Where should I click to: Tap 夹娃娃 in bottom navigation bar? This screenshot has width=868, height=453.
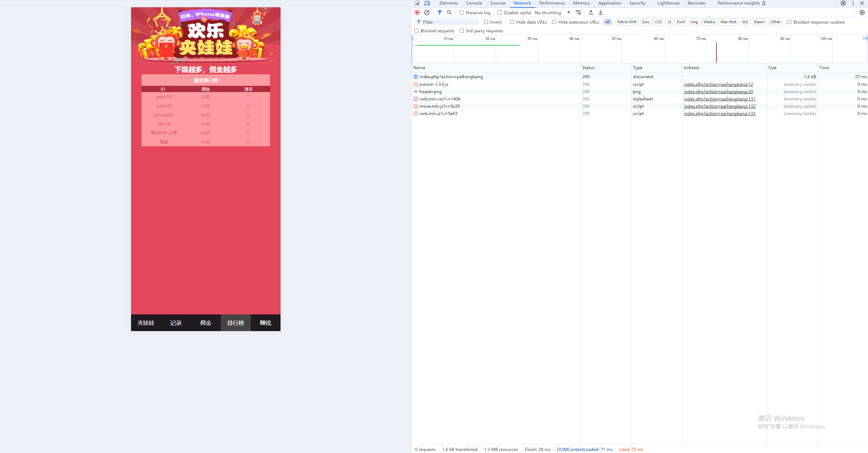[146, 323]
